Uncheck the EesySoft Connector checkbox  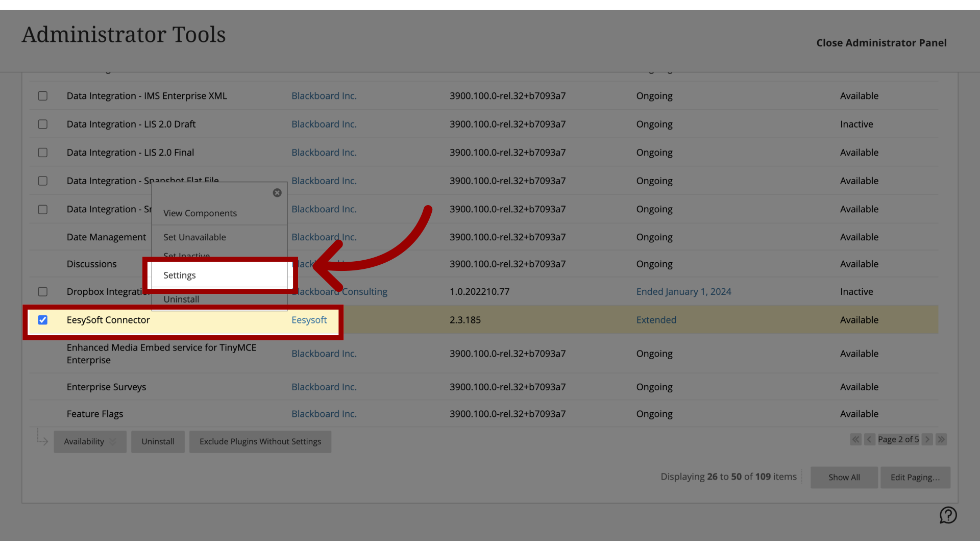(x=43, y=320)
